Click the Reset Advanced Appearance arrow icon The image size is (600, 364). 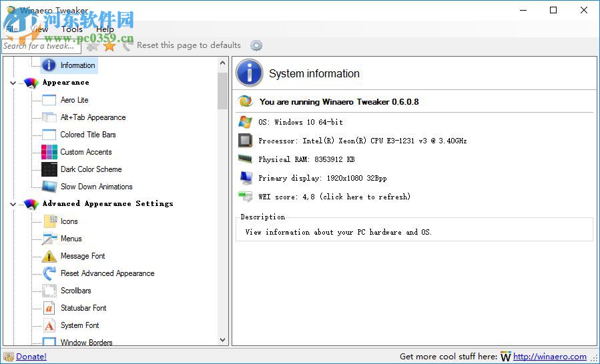point(49,273)
